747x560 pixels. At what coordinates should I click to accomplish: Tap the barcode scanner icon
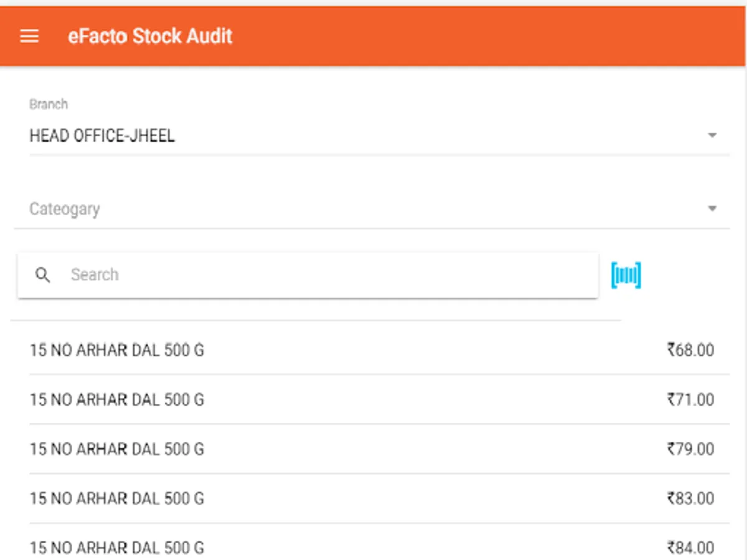click(x=626, y=276)
